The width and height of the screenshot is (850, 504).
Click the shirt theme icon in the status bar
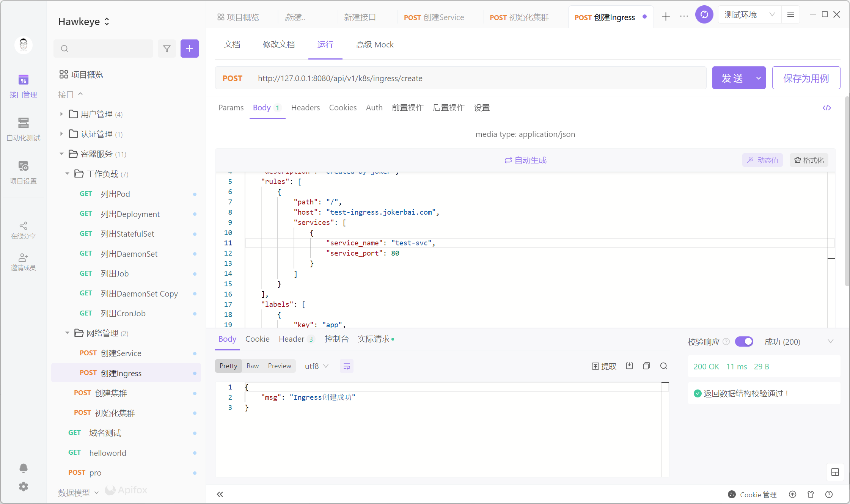(811, 494)
